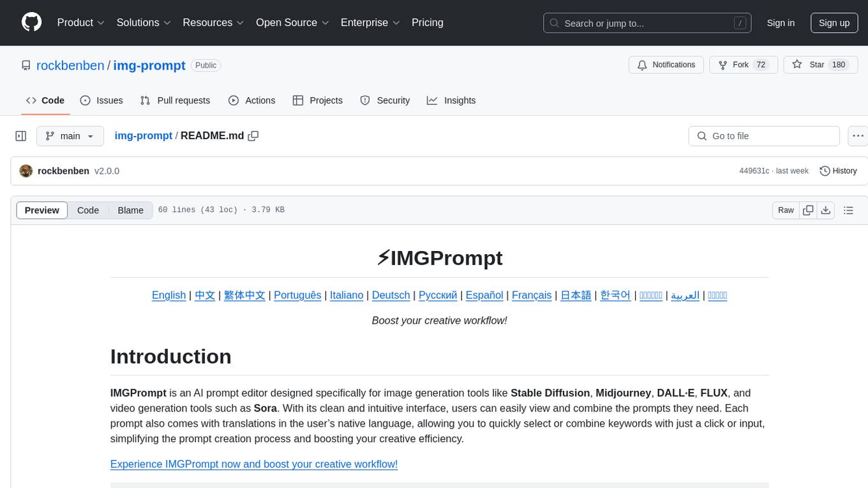The width and height of the screenshot is (868, 488).
Task: Click Experience IMGPrompt now link
Action: click(x=254, y=464)
